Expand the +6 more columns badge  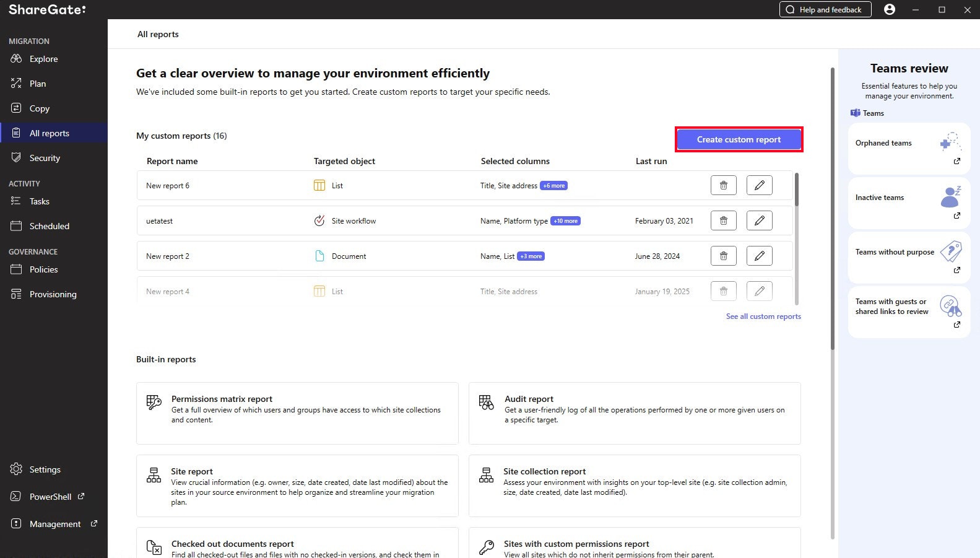click(x=553, y=186)
